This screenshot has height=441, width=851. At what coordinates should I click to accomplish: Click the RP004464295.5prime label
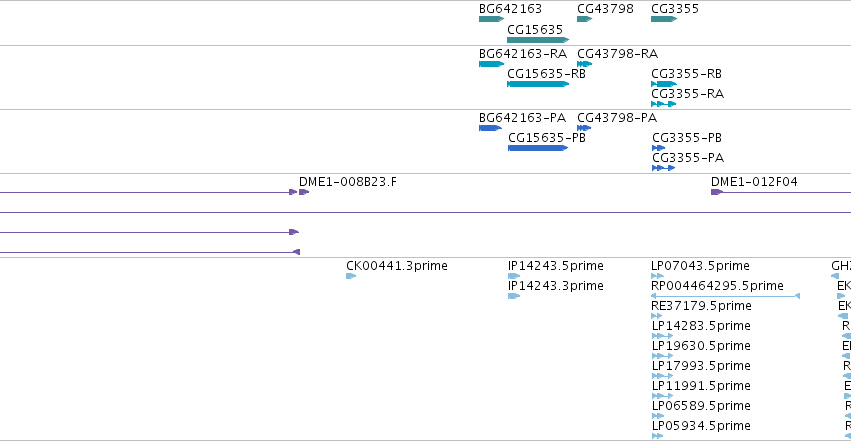(x=717, y=286)
